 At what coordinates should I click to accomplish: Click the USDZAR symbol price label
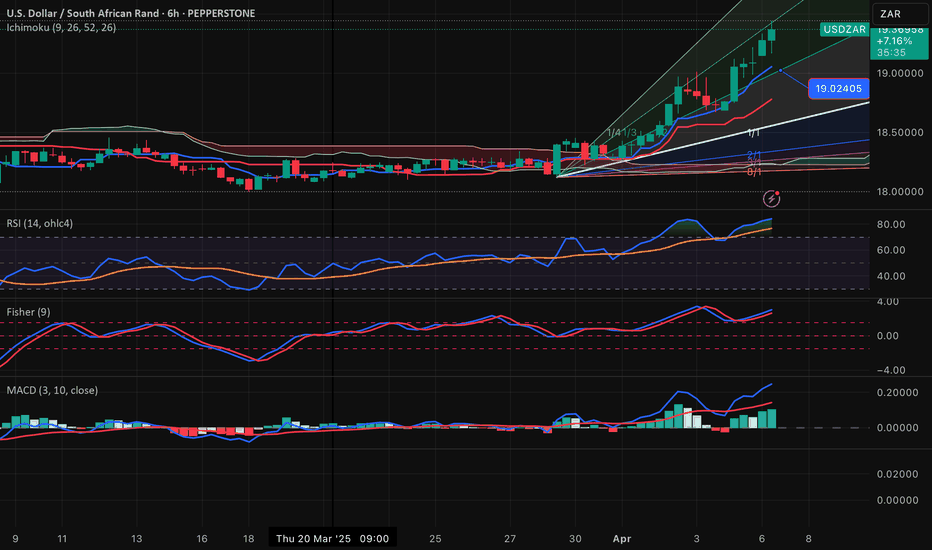click(844, 29)
